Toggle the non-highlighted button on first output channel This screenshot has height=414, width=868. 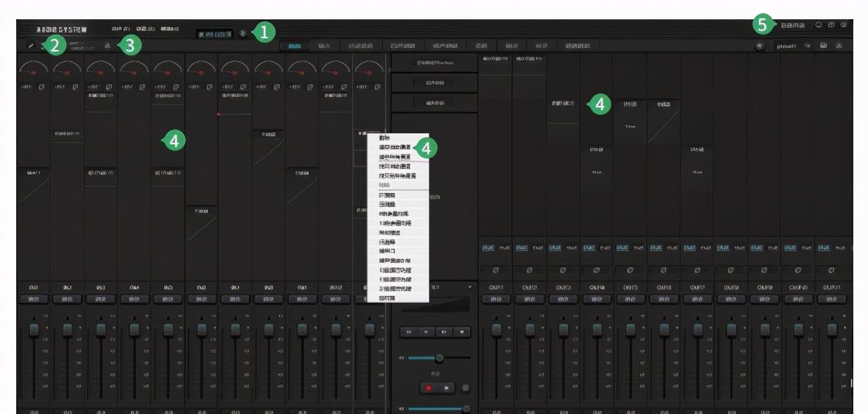(504, 248)
